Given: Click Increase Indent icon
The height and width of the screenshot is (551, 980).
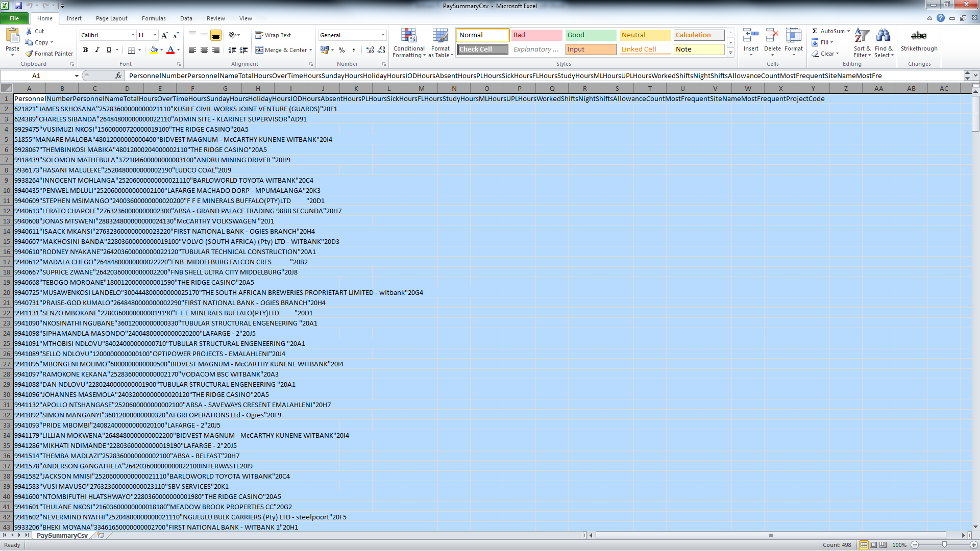Looking at the screenshot, I should (244, 50).
